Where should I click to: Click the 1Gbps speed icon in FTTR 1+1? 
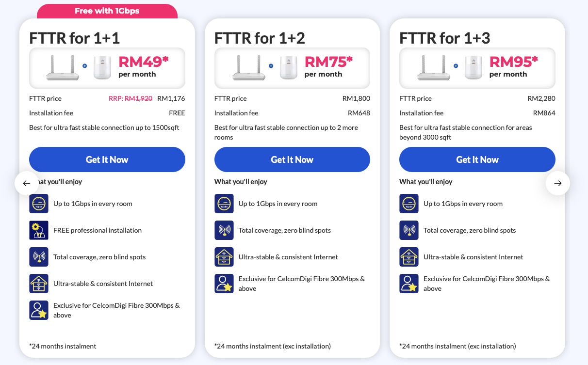[39, 204]
